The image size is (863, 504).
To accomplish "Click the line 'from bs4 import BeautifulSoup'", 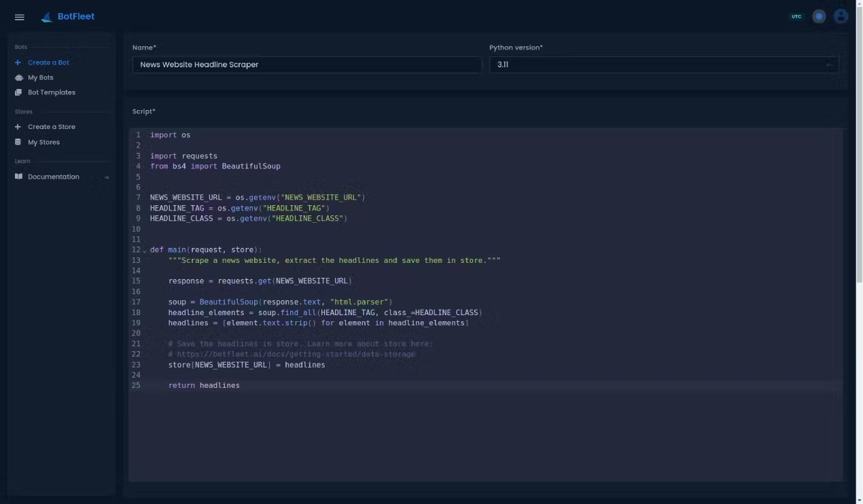I will point(215,166).
